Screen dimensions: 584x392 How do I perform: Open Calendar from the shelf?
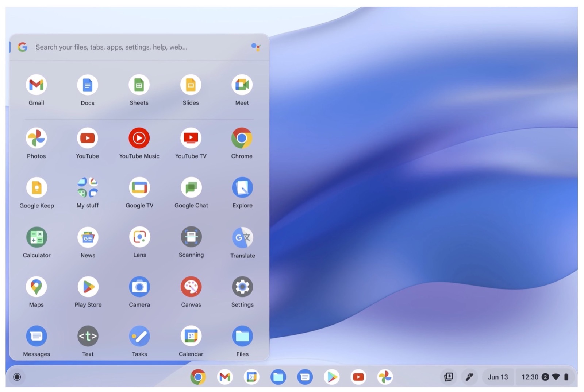click(x=251, y=377)
